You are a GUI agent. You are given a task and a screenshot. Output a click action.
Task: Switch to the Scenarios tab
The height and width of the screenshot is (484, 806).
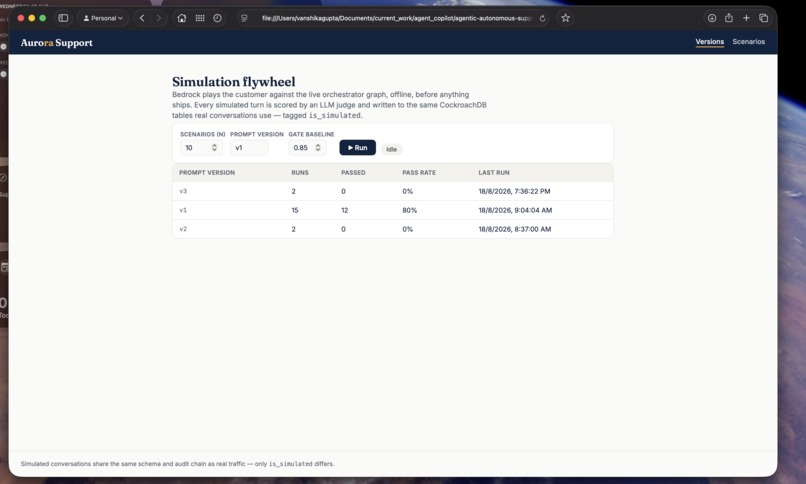[748, 42]
